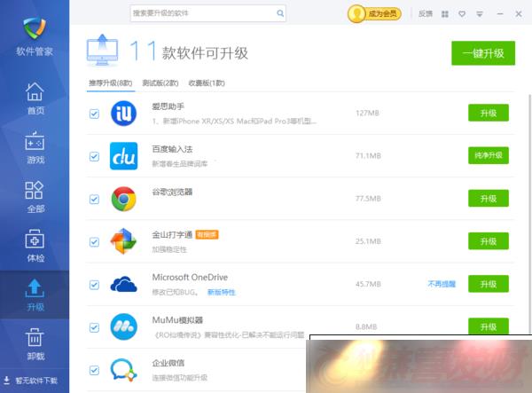Open the main menu dropdown icon in title bar

pyautogui.click(x=480, y=14)
